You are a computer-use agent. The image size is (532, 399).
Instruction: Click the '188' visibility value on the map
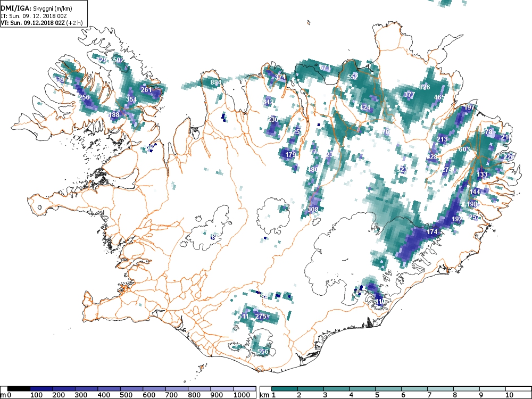(114, 115)
